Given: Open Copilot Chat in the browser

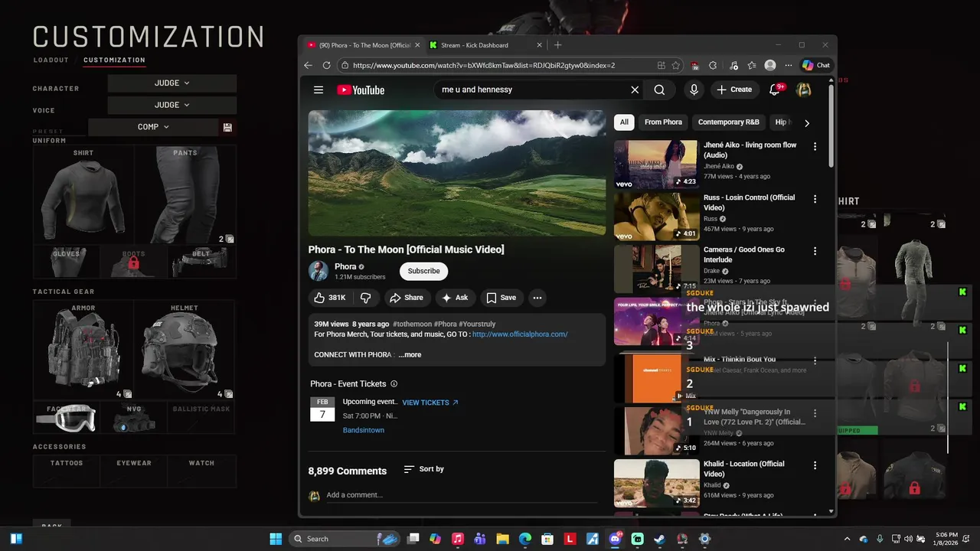Looking at the screenshot, I should [816, 65].
